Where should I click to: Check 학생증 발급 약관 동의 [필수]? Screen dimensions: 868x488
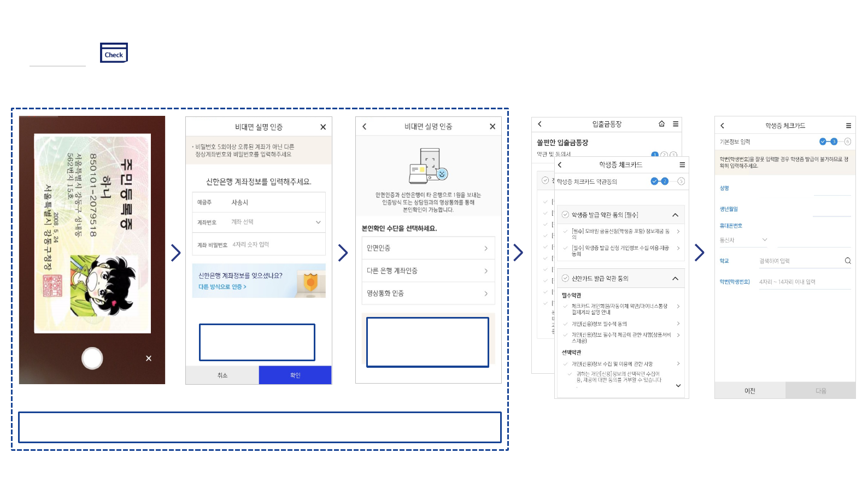click(x=566, y=215)
